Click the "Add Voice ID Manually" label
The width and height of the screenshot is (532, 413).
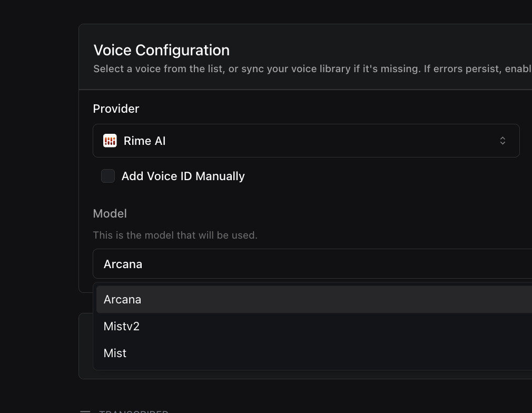183,176
